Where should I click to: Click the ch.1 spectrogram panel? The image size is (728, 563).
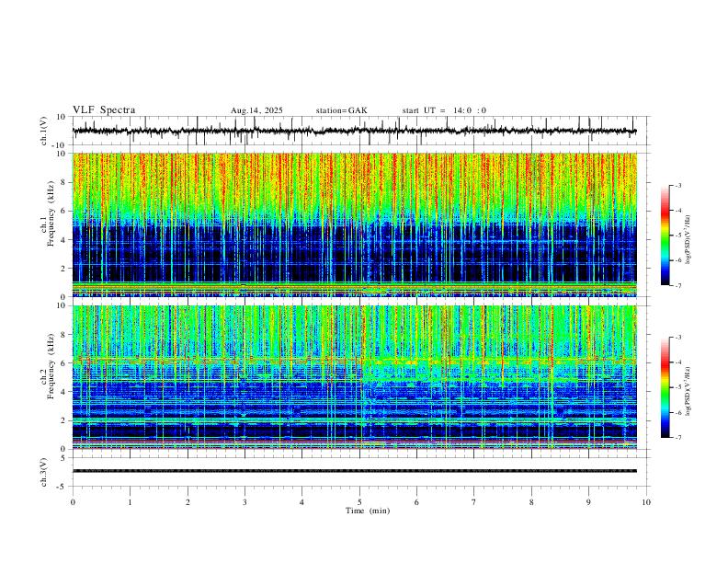(x=355, y=224)
